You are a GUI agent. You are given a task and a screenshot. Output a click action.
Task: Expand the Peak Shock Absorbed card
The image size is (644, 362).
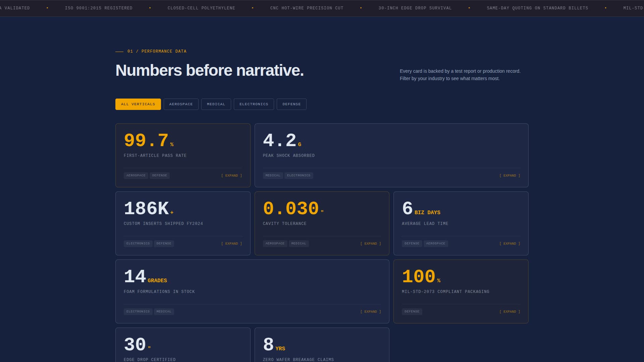tap(509, 176)
